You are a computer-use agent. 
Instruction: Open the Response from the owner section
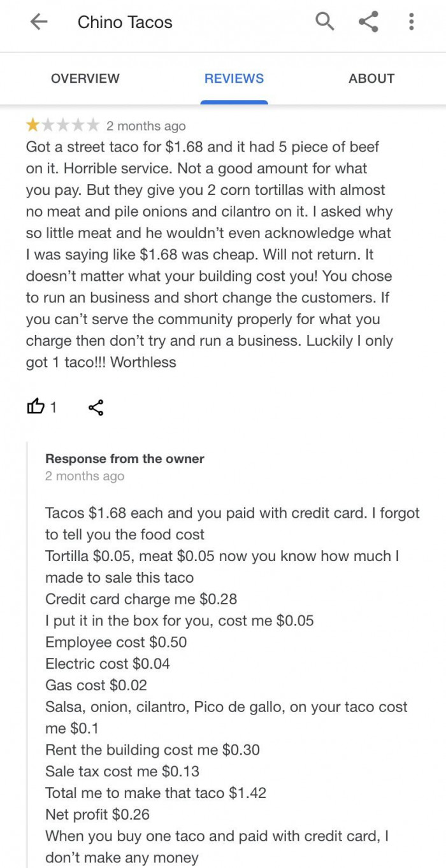point(124,459)
